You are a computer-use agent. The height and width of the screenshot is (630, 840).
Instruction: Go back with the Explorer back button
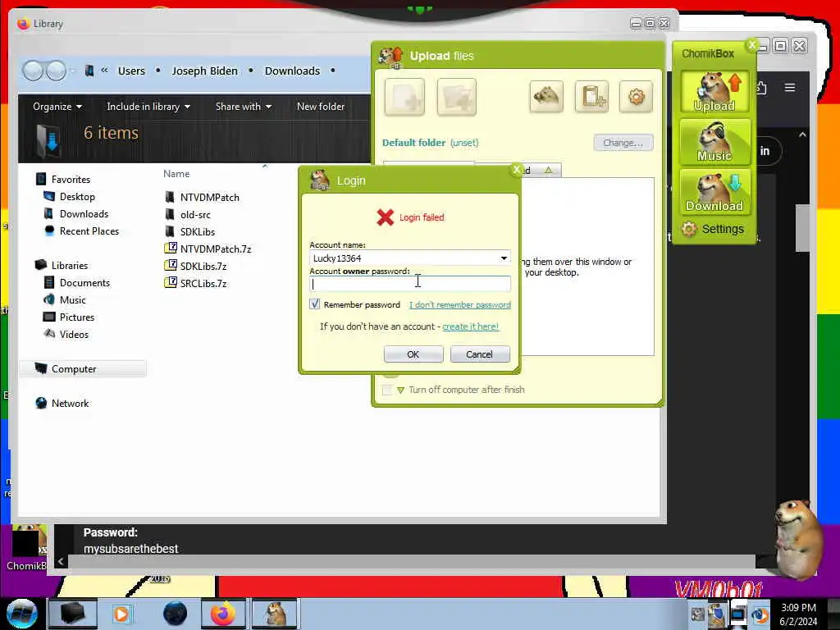point(33,71)
